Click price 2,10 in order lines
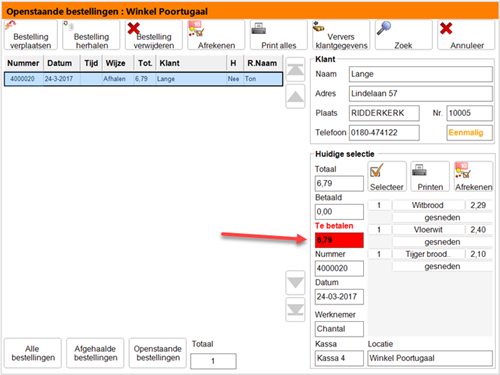500x375 pixels. coord(478,254)
